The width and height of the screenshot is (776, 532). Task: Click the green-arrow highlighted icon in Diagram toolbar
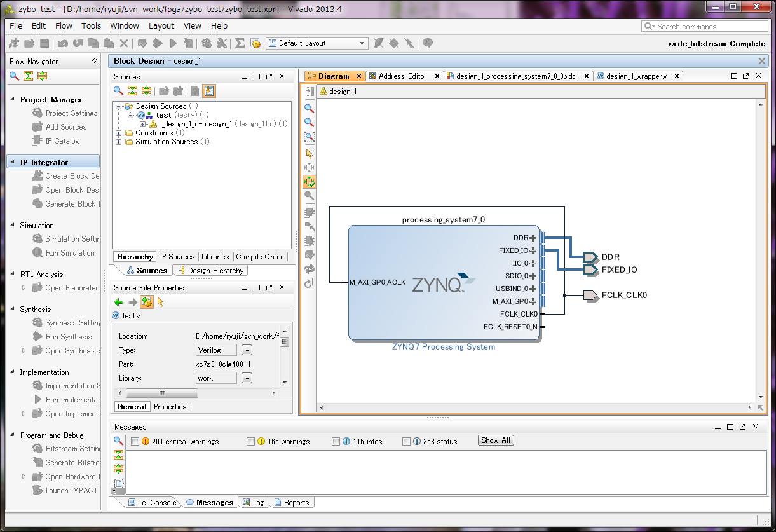pos(310,181)
